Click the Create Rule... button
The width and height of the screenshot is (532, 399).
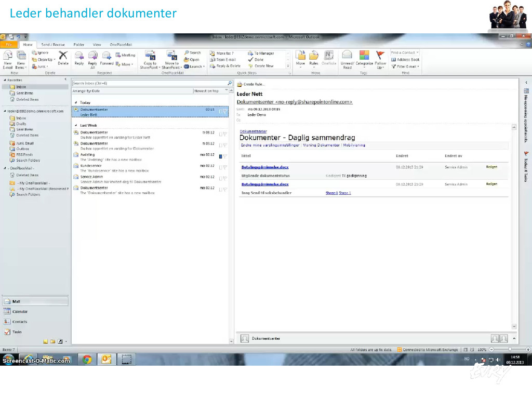[251, 84]
